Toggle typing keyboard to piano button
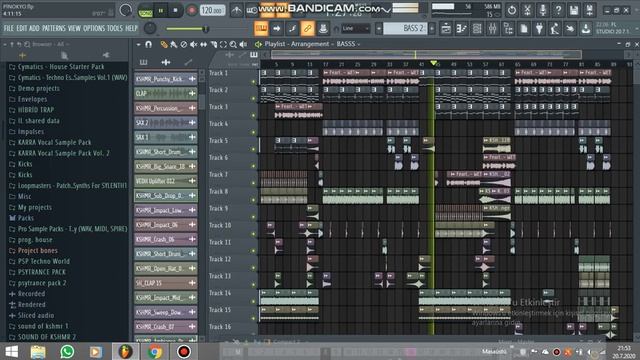 261,29
